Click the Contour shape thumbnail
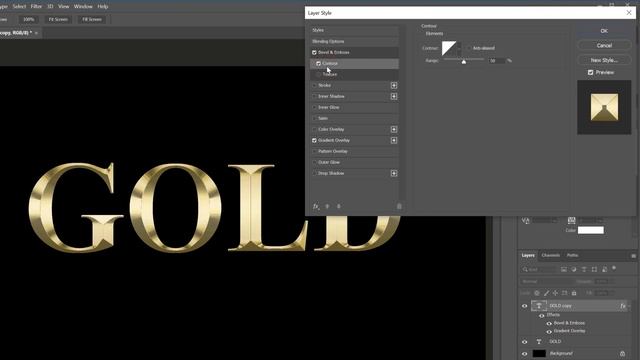The height and width of the screenshot is (360, 640). pos(449,48)
